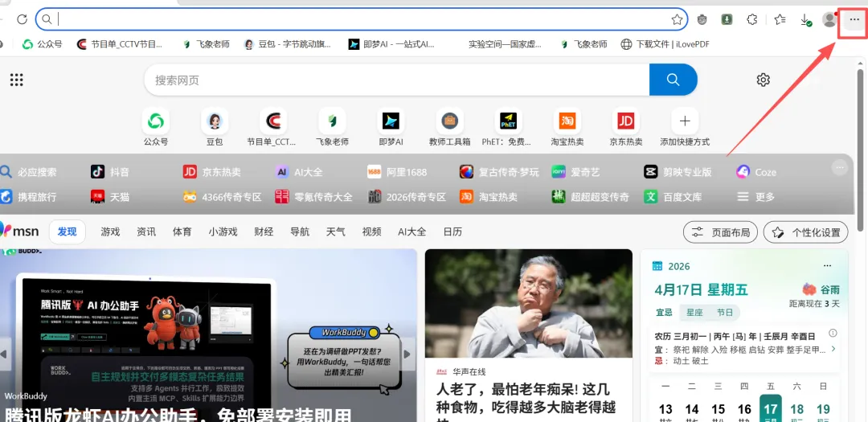This screenshot has width=868, height=422.
Task: Click the 页面布局 button
Action: tap(720, 232)
